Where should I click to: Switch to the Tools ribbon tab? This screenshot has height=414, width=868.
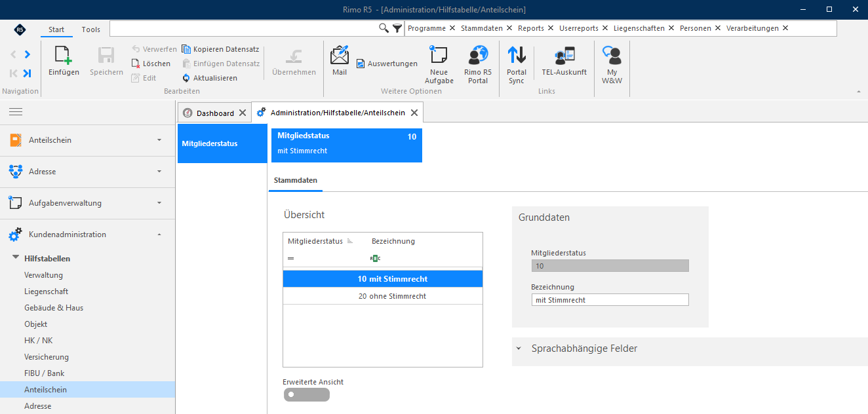pos(91,29)
